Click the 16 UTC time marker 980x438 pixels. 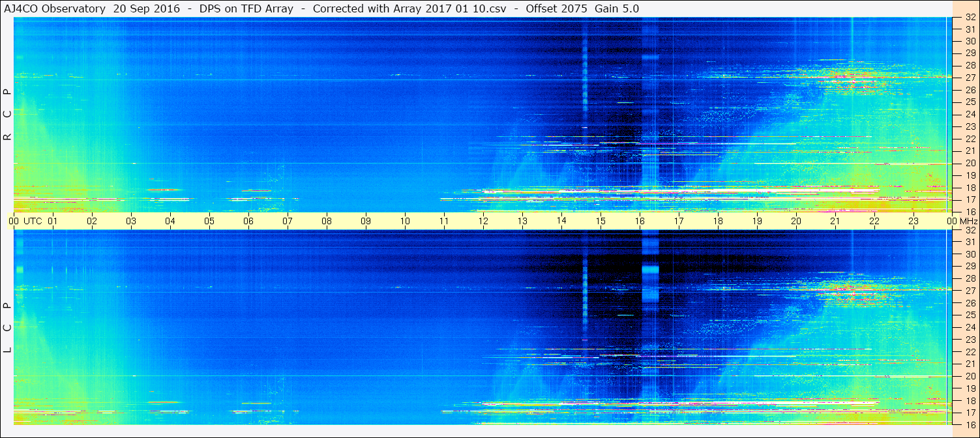640,221
